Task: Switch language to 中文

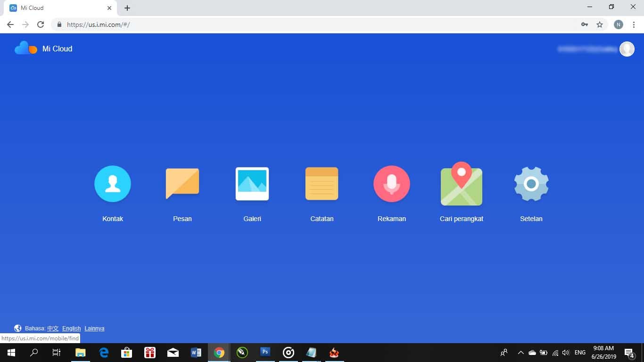Action: [53, 329]
